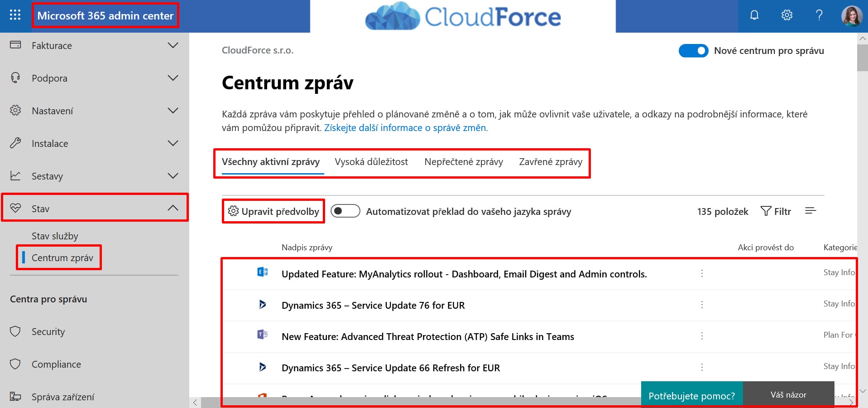
Task: Click Potřebujete pomoc? button
Action: pyautogui.click(x=692, y=396)
